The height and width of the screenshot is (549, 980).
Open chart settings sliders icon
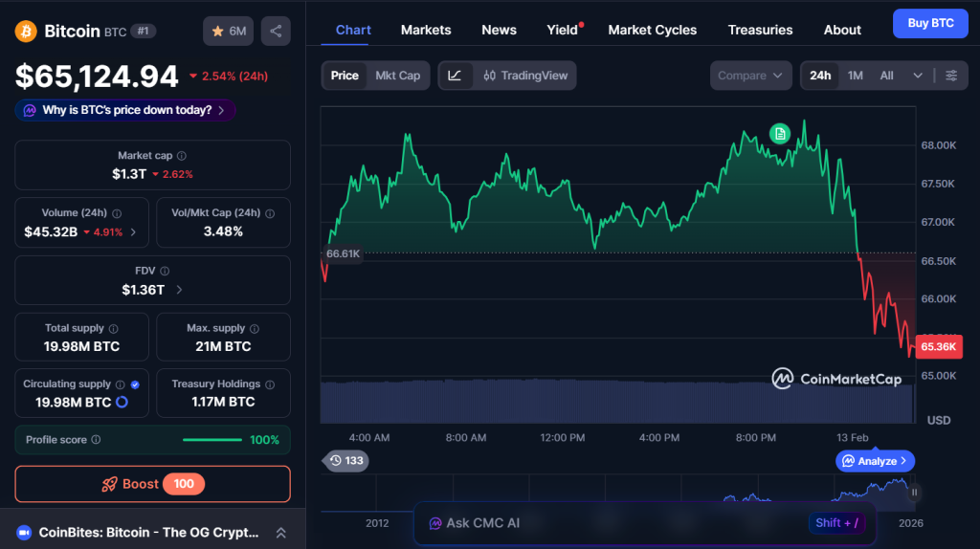[950, 76]
